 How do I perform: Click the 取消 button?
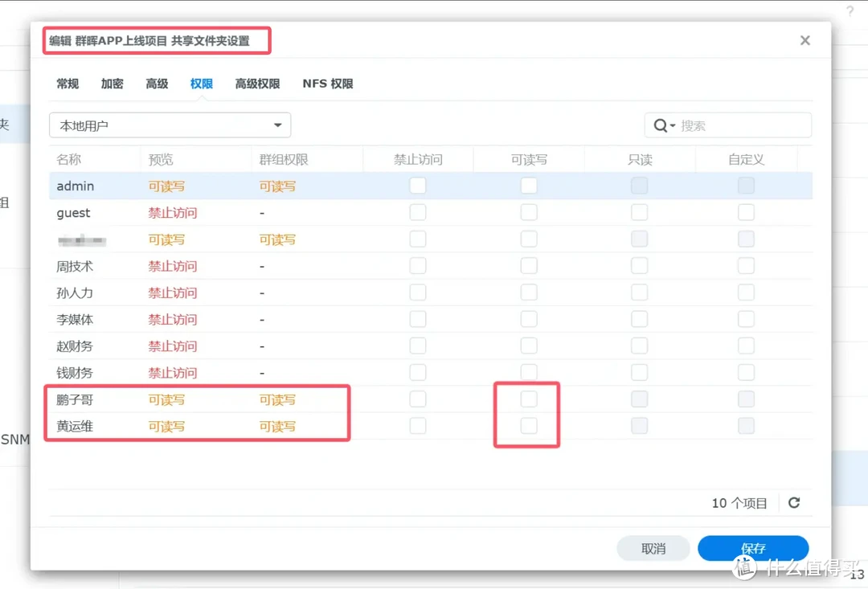tap(653, 548)
